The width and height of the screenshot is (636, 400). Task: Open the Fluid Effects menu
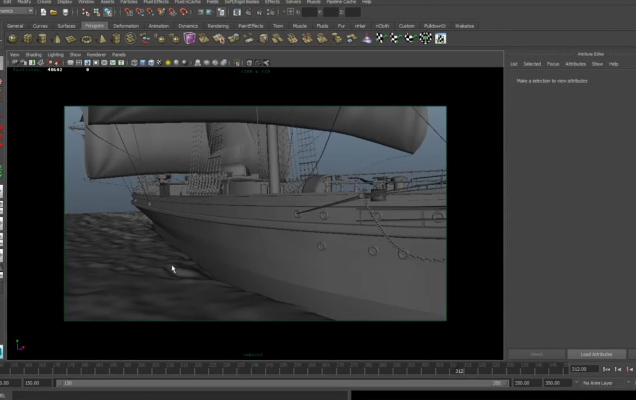pyautogui.click(x=157, y=2)
